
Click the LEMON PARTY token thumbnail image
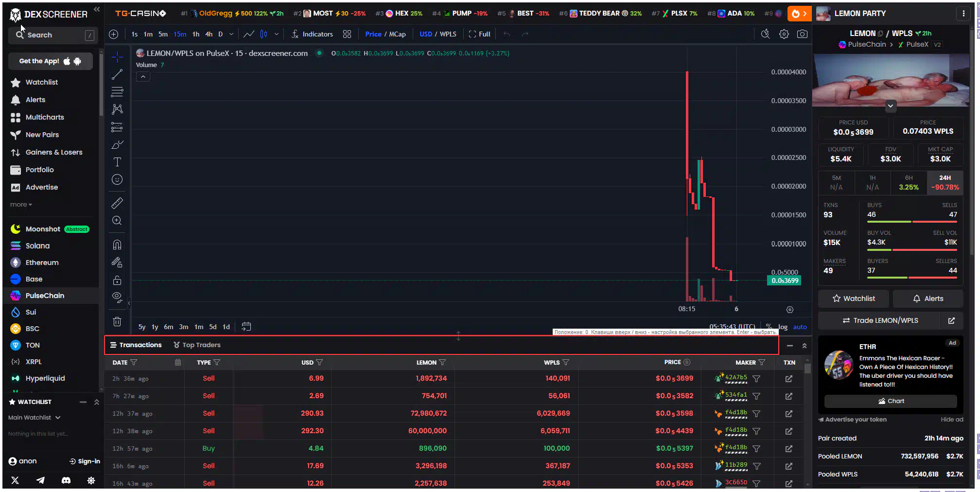(823, 14)
